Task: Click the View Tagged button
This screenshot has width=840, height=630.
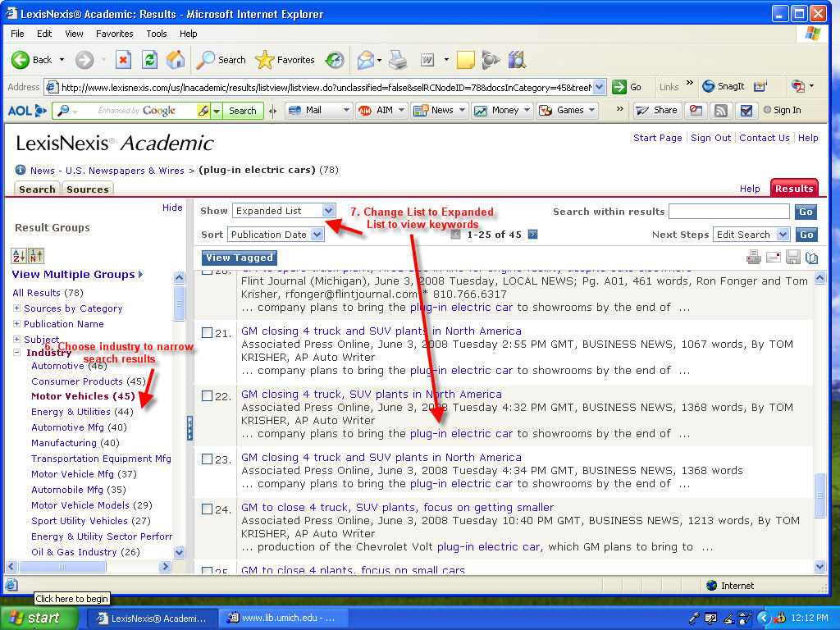Action: pos(240,258)
